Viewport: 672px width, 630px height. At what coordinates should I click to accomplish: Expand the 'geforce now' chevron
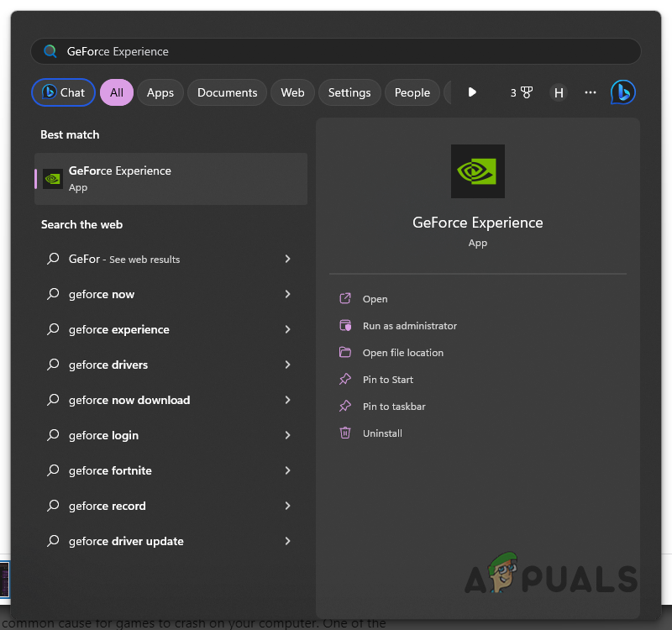287,294
